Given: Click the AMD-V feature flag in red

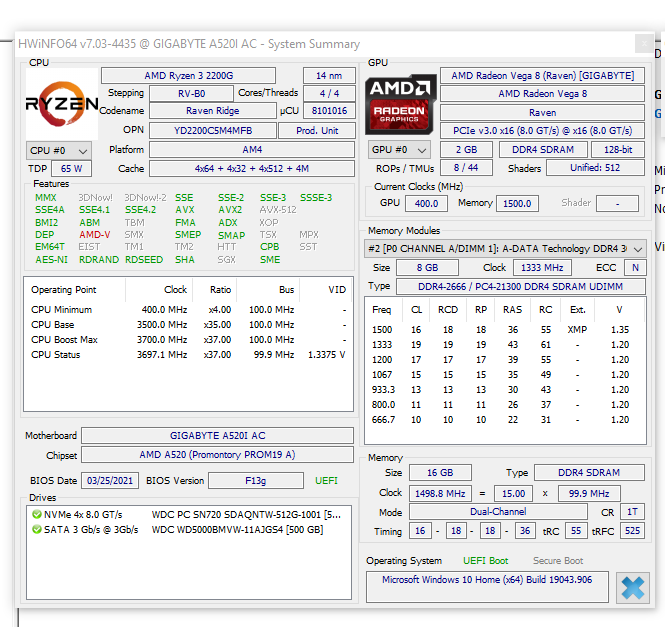Looking at the screenshot, I should click(95, 235).
